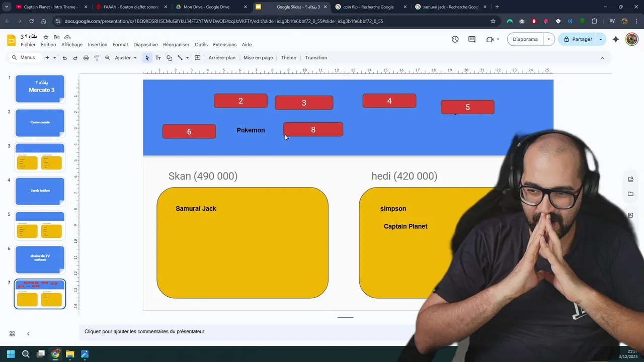Click the Captain Planet text
The width and height of the screenshot is (644, 362).
point(406,226)
